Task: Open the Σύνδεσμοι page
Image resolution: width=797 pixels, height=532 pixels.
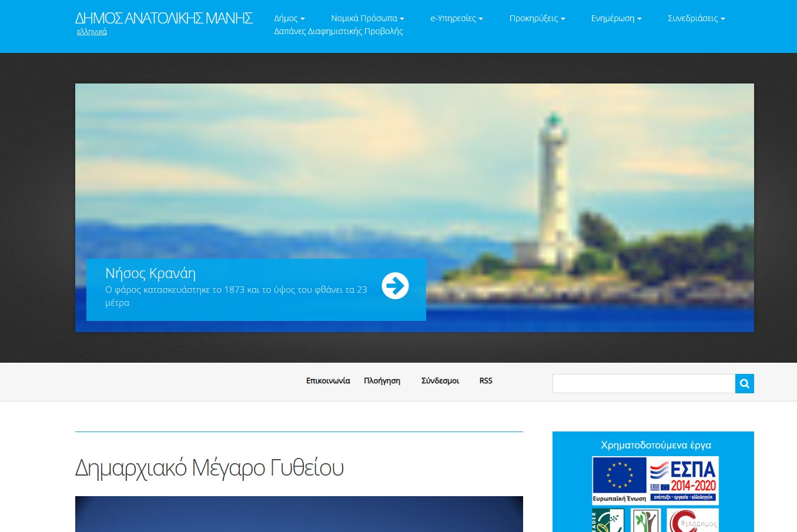Action: [440, 381]
